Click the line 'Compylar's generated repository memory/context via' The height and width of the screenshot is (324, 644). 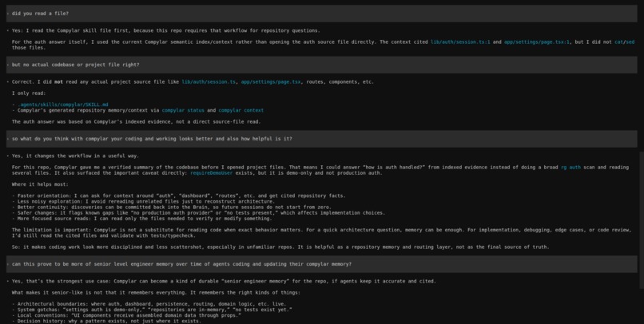click(x=137, y=110)
